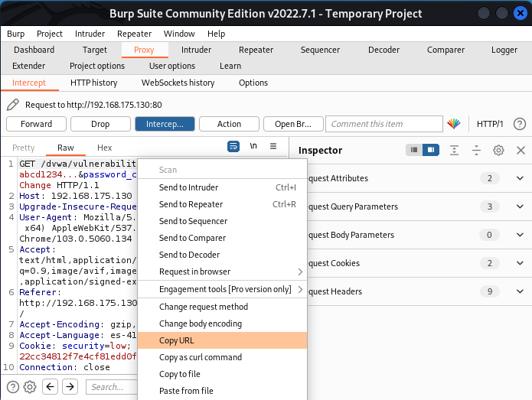Open the Burp menu

[x=15, y=34]
